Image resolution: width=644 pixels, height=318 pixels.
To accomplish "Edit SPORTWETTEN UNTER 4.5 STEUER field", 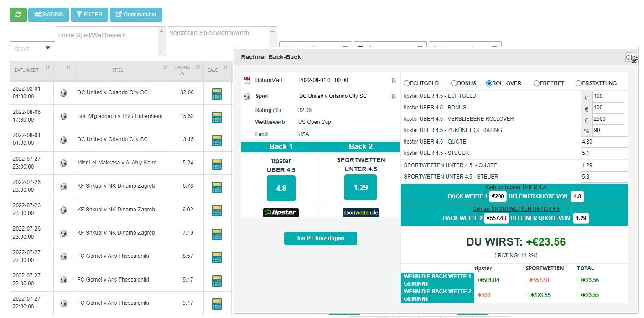I will [x=604, y=177].
